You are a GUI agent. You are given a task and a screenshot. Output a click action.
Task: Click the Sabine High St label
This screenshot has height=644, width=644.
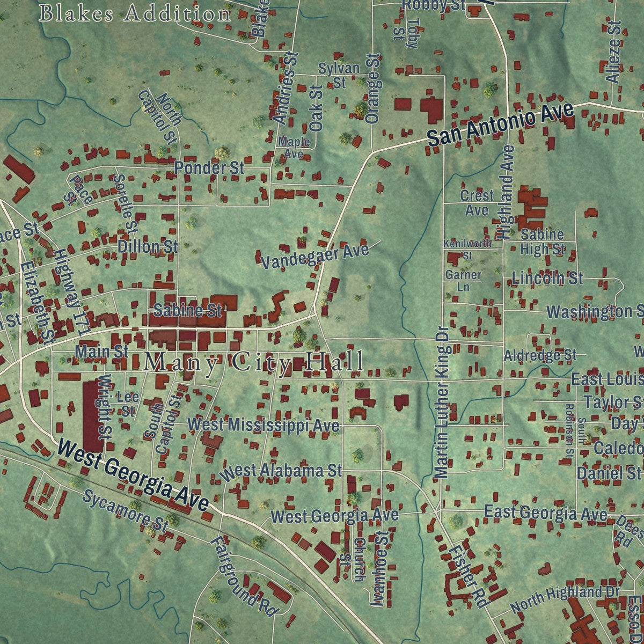pos(543,241)
